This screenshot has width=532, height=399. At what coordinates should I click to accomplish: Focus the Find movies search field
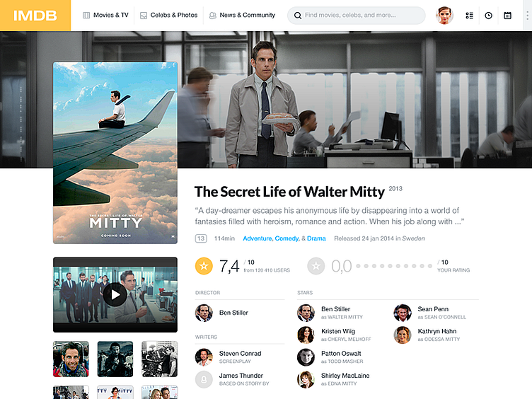357,16
